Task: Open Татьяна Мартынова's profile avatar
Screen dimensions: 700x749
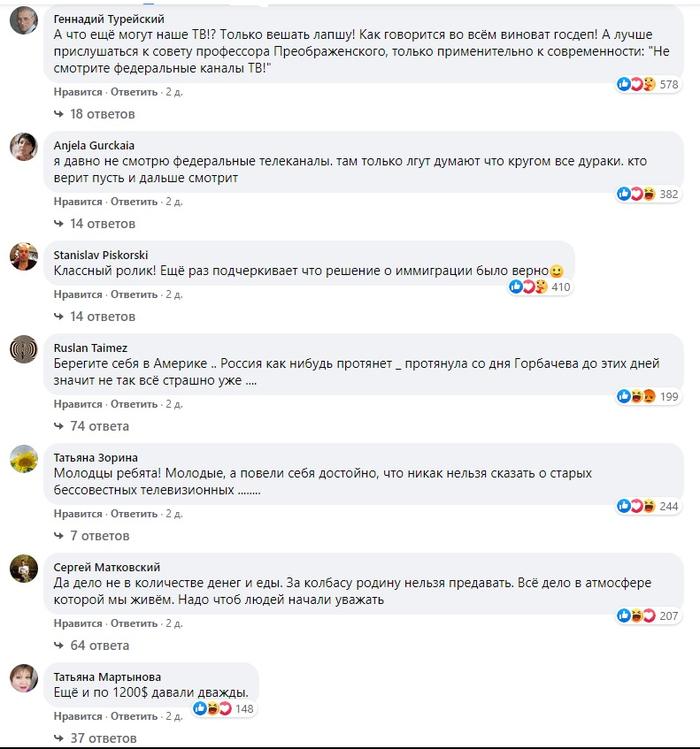Action: tap(24, 678)
